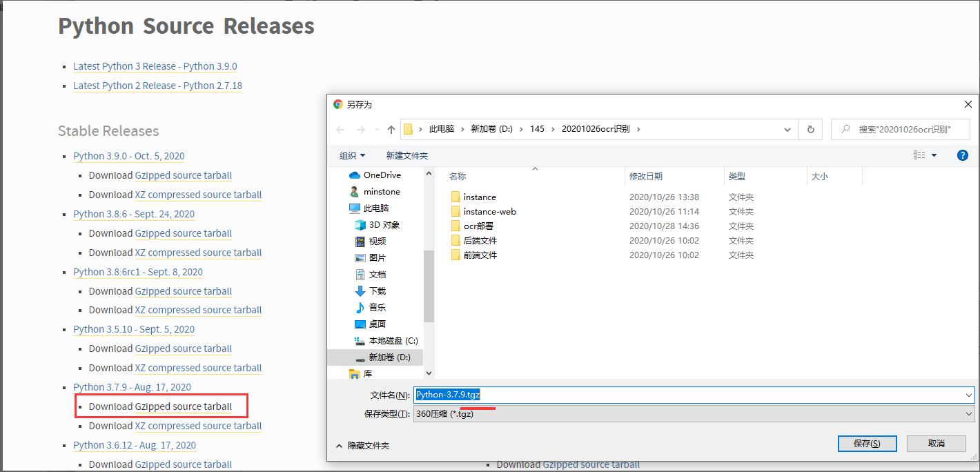Expand the address bar path dropdown
Image resolution: width=980 pixels, height=472 pixels.
787,129
